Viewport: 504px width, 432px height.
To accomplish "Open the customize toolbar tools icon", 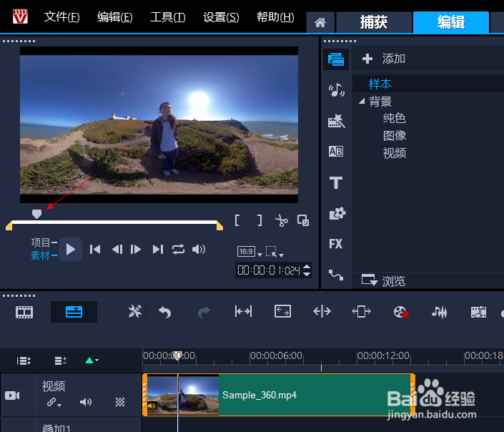I will 134,311.
